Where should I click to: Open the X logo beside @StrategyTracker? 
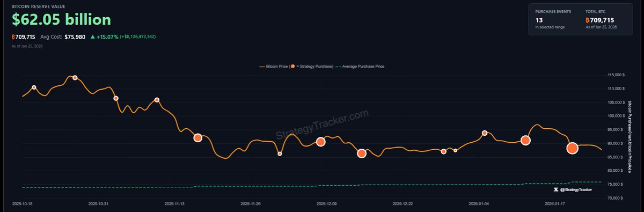[x=555, y=189]
